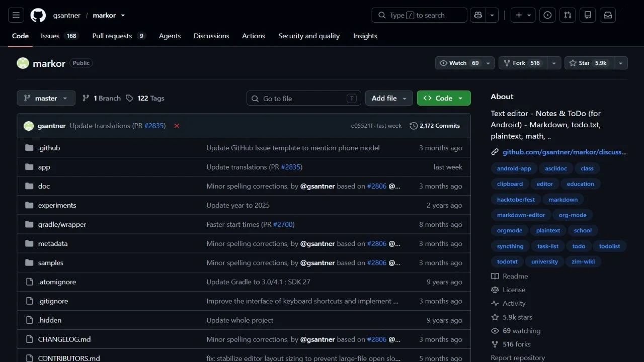The height and width of the screenshot is (362, 644).
Task: Open the doc folder
Action: click(x=44, y=186)
